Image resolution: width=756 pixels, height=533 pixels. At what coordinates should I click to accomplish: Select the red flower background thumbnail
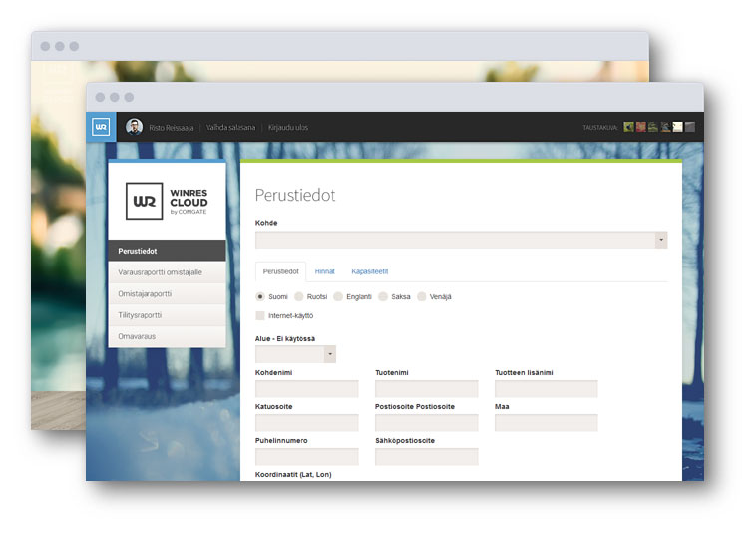point(640,127)
